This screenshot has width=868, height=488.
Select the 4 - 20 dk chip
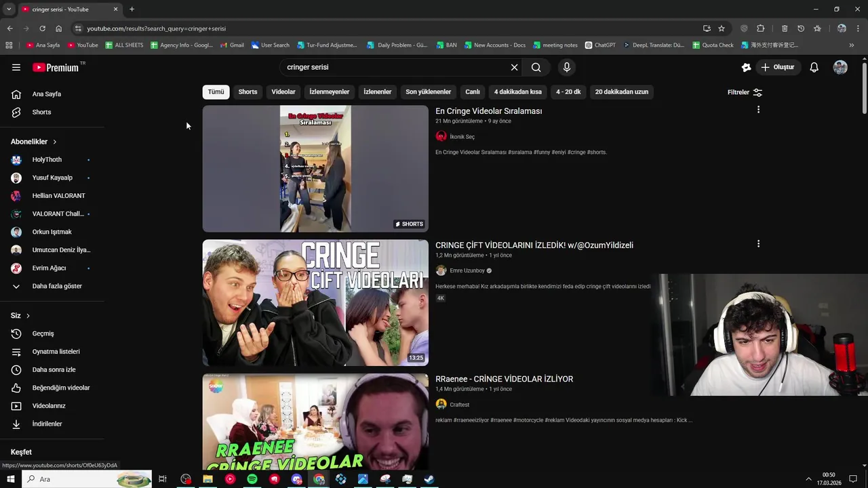(x=568, y=92)
